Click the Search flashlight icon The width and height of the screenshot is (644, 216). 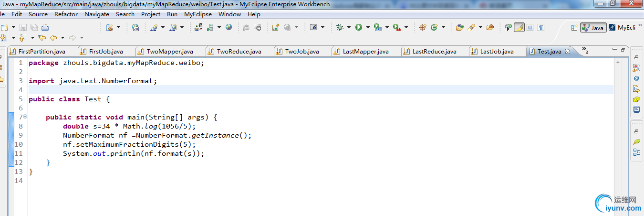point(471,27)
